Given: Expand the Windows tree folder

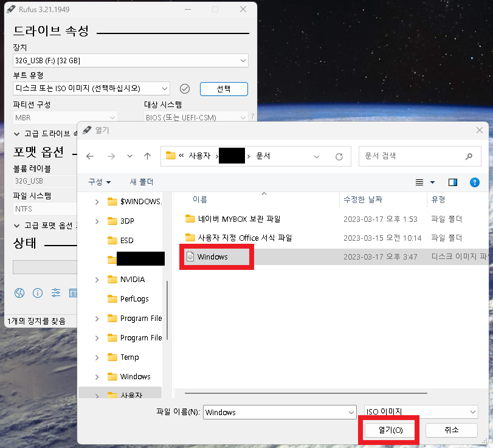Looking at the screenshot, I should click(97, 377).
